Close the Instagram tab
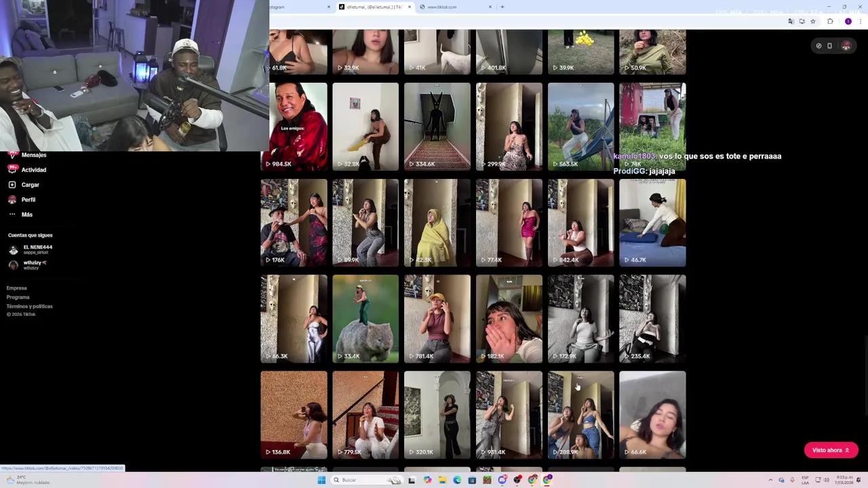Image resolution: width=868 pixels, height=488 pixels. (x=329, y=7)
